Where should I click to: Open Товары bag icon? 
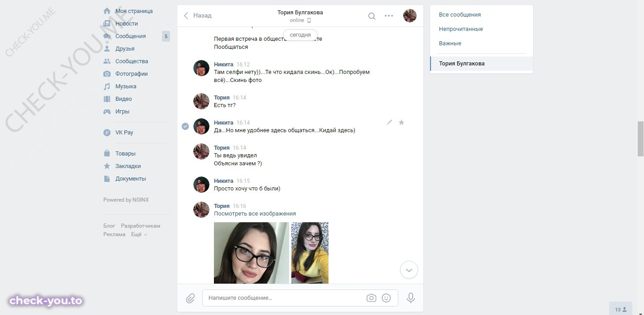click(107, 153)
